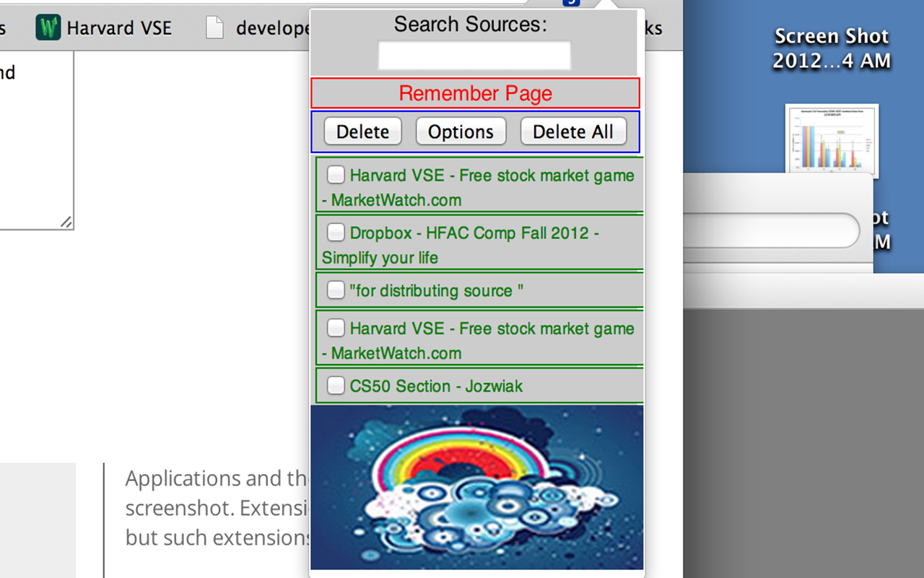924x578 pixels.
Task: Check the Dropbox HFAC Comp checkbox
Action: 336,232
